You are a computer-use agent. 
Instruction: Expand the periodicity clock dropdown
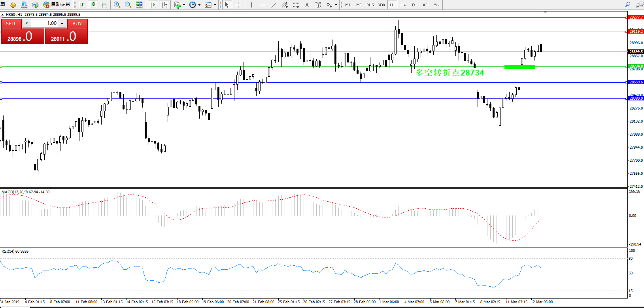pyautogui.click(x=199, y=5)
